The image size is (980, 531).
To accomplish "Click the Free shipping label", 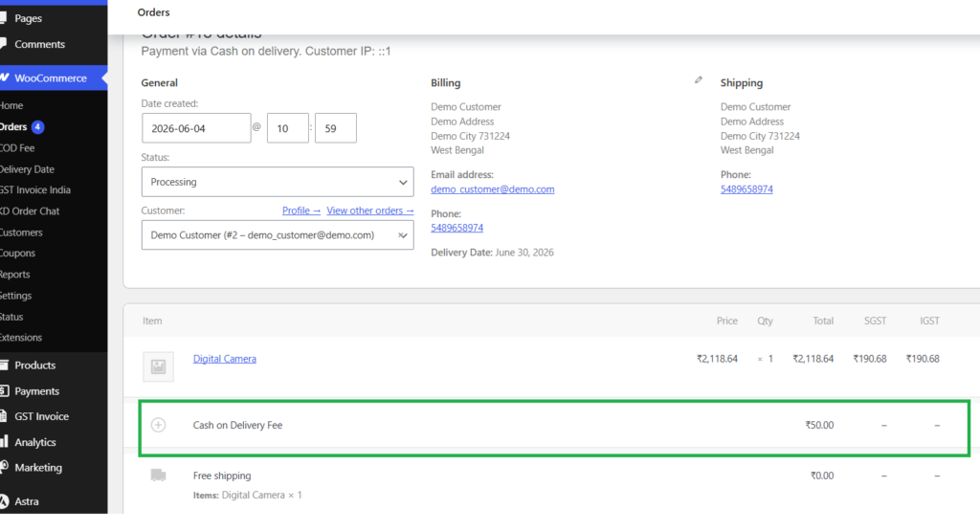I will pos(222,476).
